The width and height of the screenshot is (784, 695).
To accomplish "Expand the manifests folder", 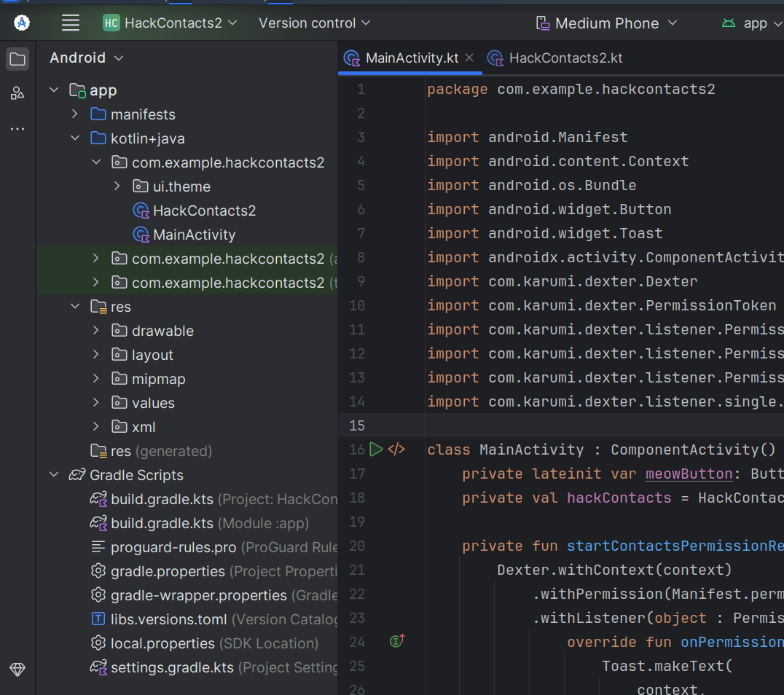I will click(75, 114).
